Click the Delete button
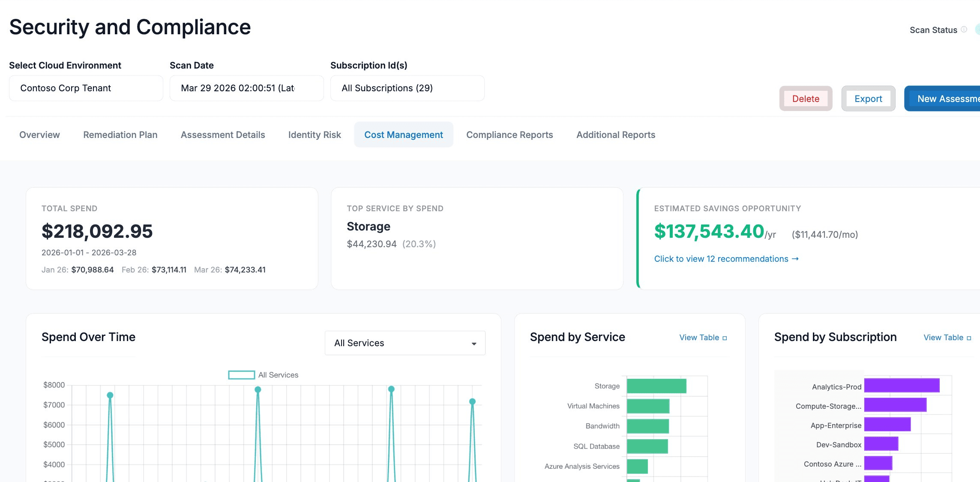Image resolution: width=980 pixels, height=482 pixels. 806,98
